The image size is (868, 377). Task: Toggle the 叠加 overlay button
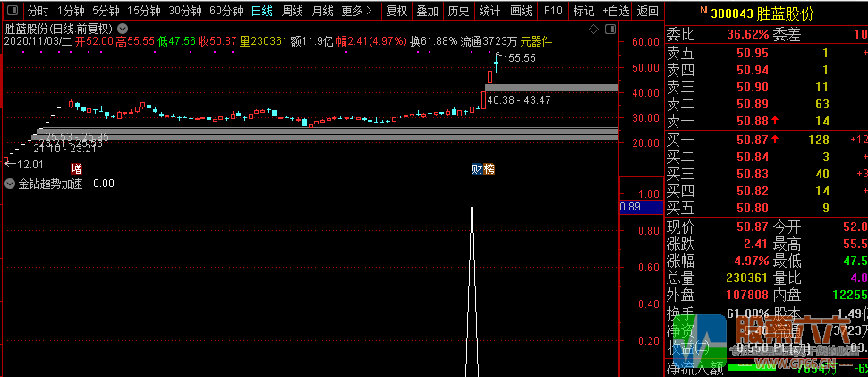coord(427,11)
